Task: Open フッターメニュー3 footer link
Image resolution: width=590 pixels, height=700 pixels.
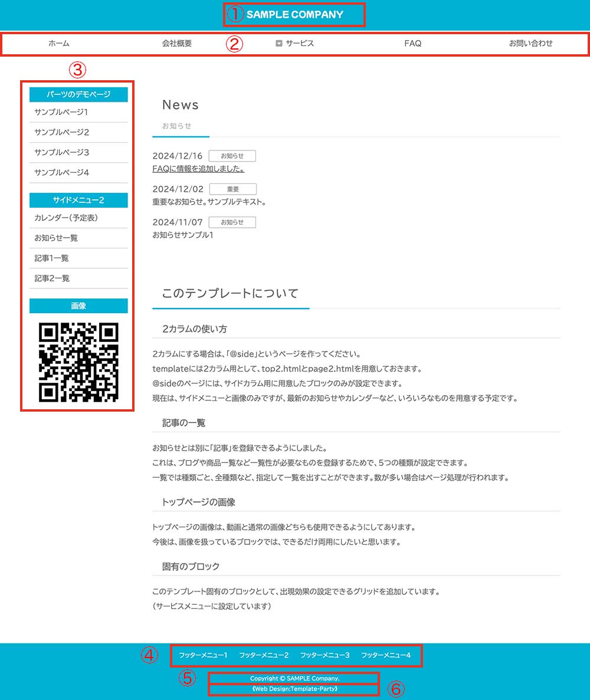Action: point(324,655)
